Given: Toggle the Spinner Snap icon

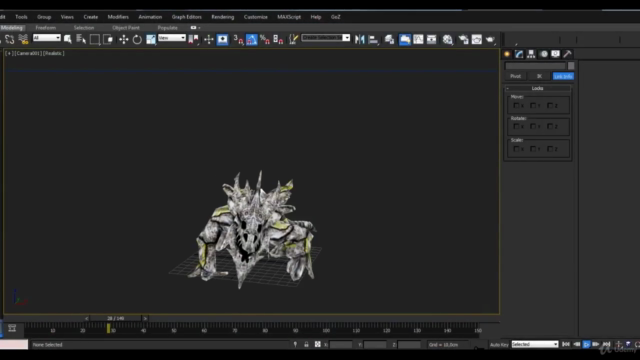Looking at the screenshot, I should coord(278,39).
